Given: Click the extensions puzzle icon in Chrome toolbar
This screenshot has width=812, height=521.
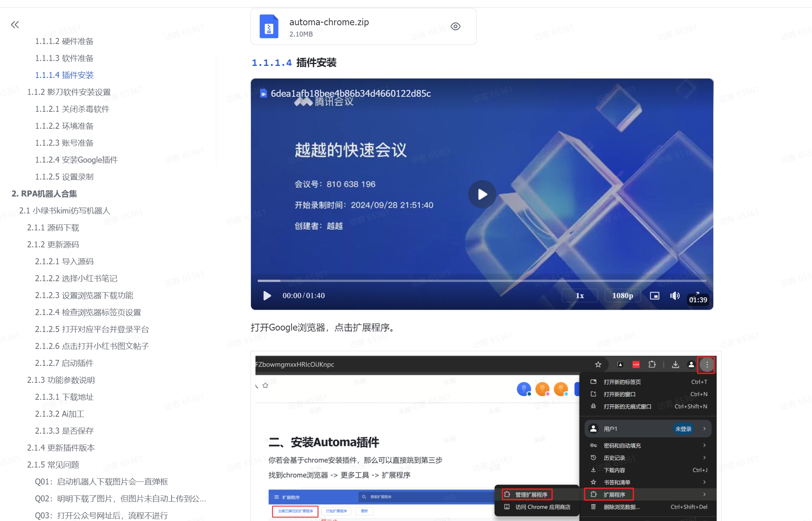Looking at the screenshot, I should [652, 364].
